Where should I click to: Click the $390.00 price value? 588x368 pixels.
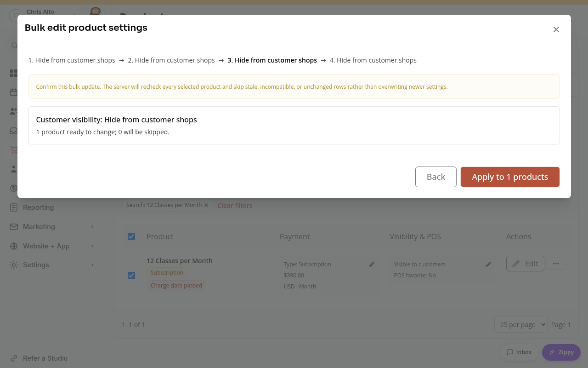tap(294, 276)
